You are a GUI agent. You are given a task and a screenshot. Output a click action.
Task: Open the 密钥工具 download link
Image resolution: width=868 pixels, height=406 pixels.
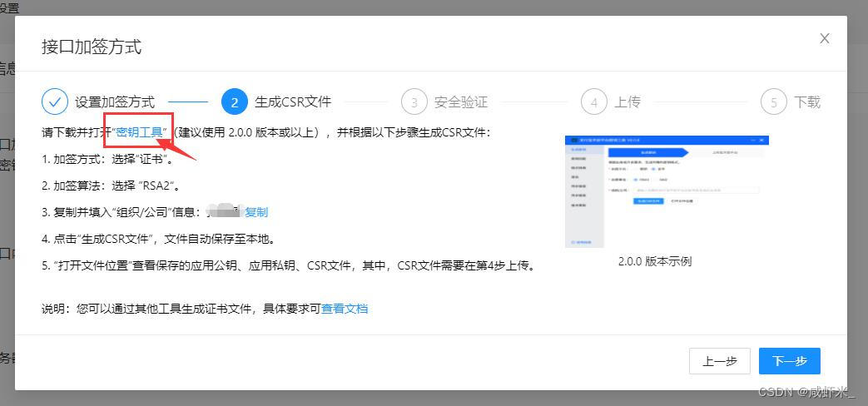pos(139,133)
